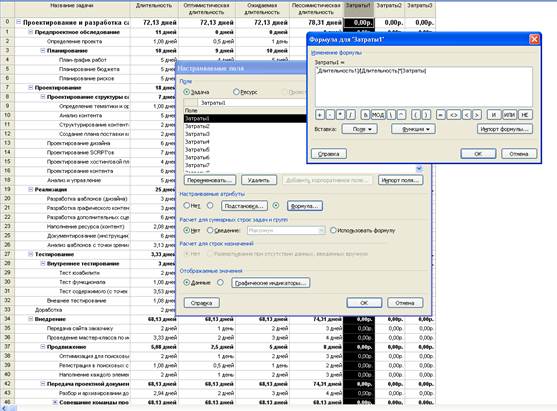
Task: Insert the greater-than operator
Action: (477, 115)
